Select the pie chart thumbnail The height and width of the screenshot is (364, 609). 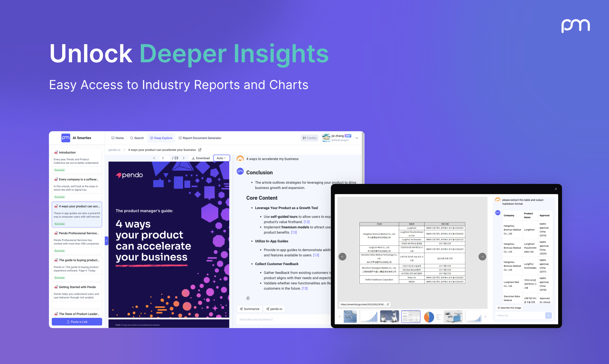pyautogui.click(x=432, y=316)
